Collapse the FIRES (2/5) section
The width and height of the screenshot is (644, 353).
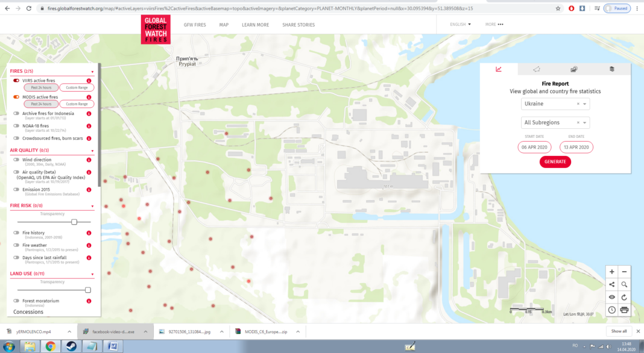coord(92,72)
